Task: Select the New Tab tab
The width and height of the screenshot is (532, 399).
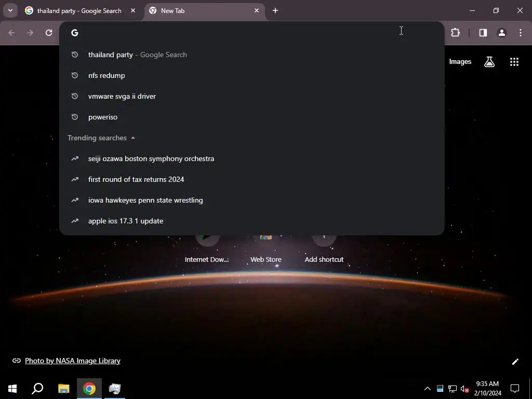Action: point(205,11)
